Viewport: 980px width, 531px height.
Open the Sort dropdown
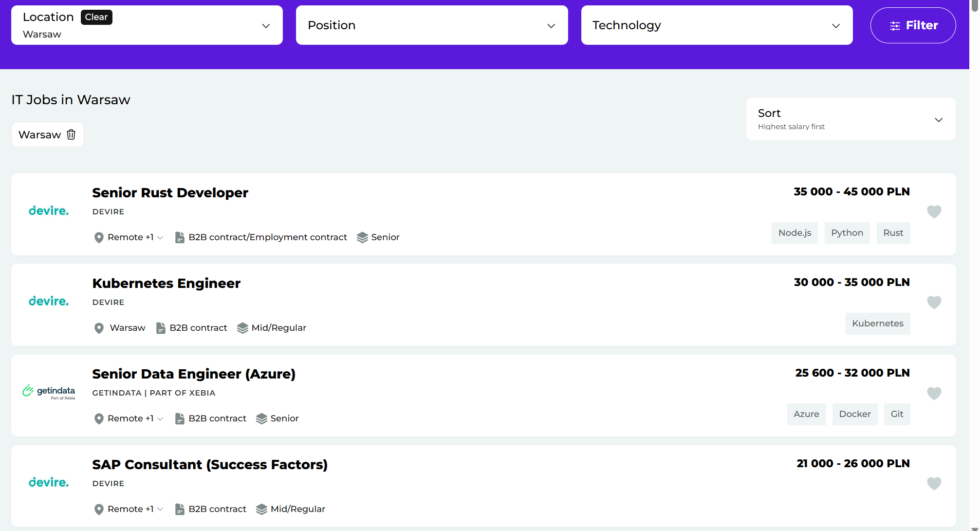point(851,119)
